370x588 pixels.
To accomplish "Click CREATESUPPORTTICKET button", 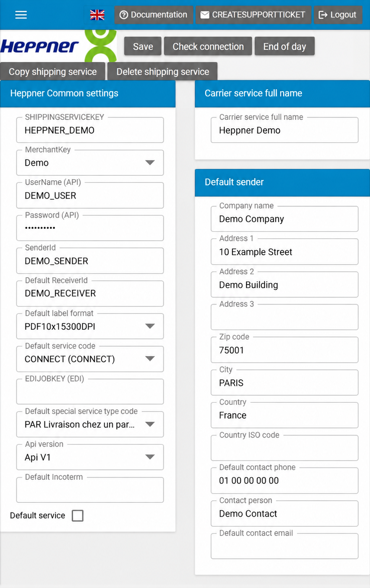I will [253, 15].
